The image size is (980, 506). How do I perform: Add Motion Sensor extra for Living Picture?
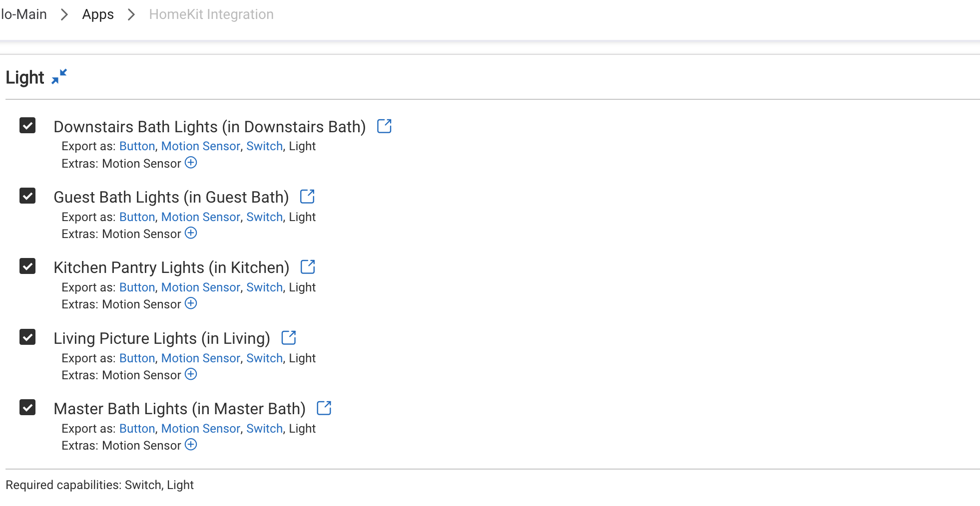(x=191, y=374)
